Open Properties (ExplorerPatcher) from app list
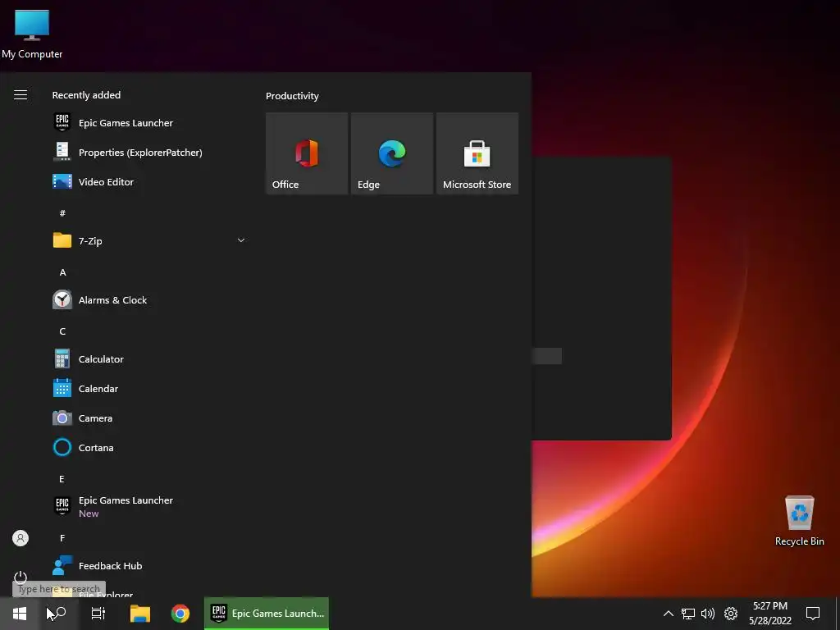840x630 pixels. [149, 152]
